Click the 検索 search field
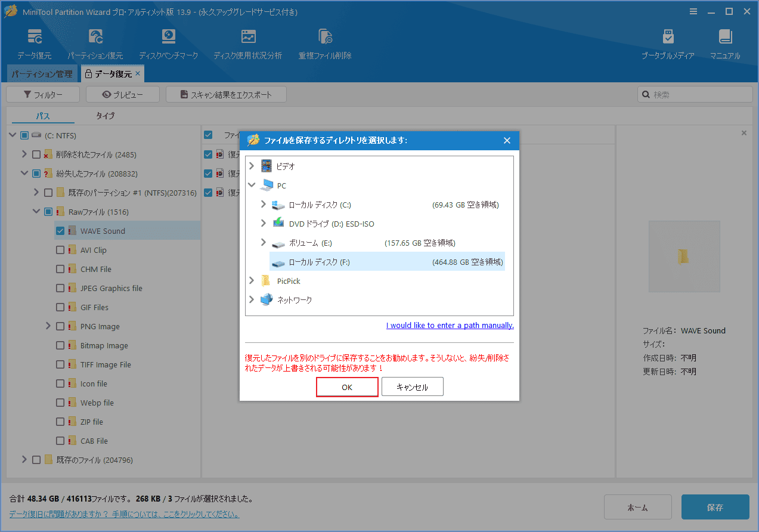The image size is (759, 532). (695, 95)
